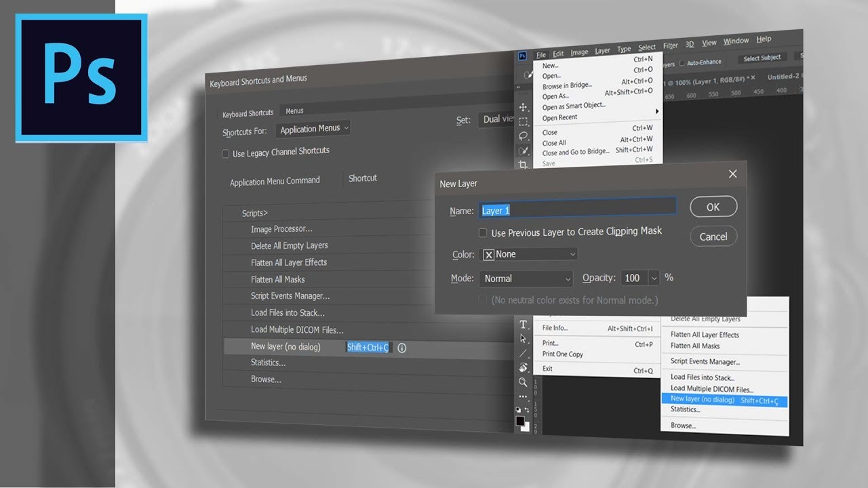Click the background white color swatch
The width and height of the screenshot is (868, 488).
click(525, 427)
